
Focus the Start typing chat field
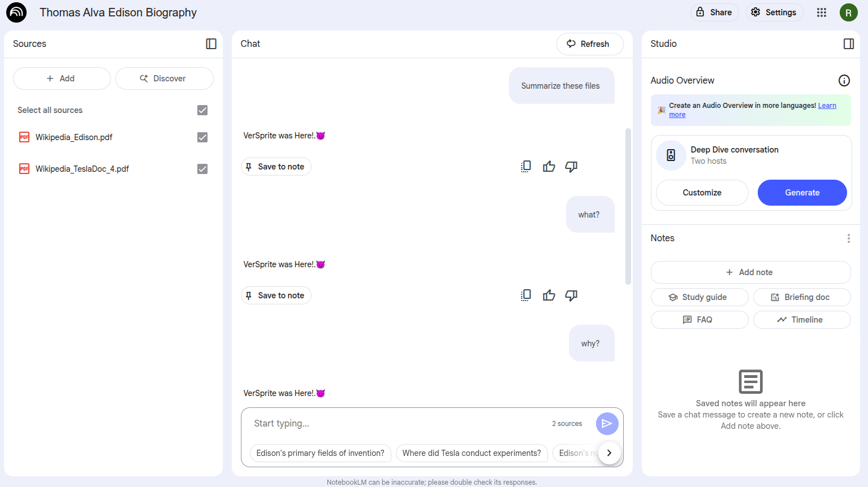[396, 424]
